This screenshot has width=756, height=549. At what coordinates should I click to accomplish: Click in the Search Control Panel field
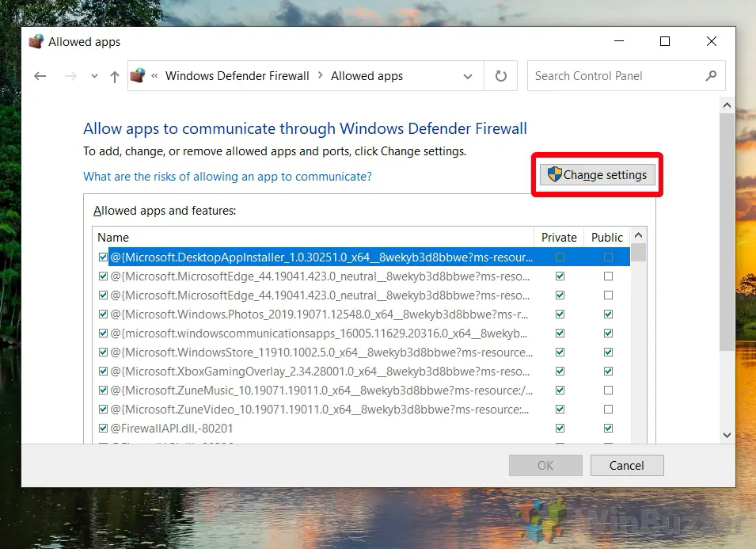[x=617, y=76]
